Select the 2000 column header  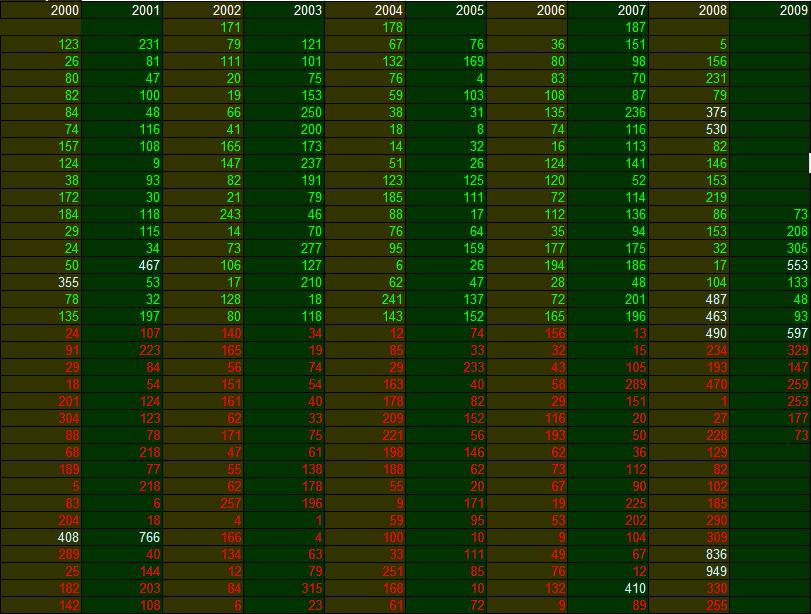pyautogui.click(x=41, y=10)
